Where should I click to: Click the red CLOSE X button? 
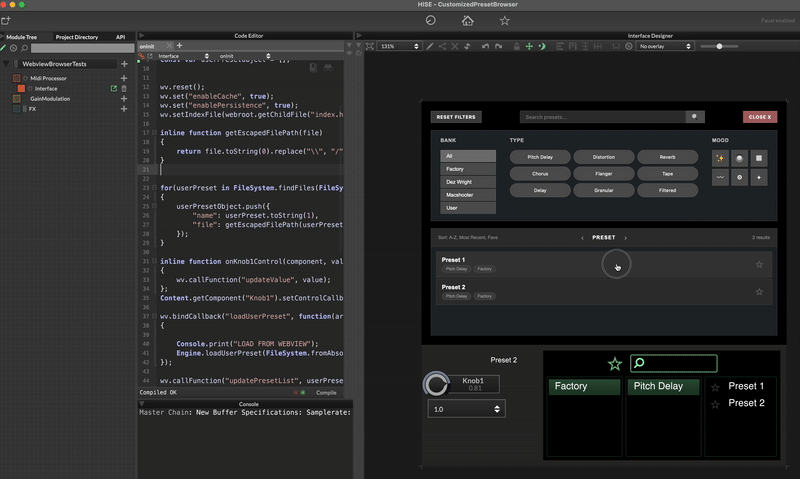[759, 117]
